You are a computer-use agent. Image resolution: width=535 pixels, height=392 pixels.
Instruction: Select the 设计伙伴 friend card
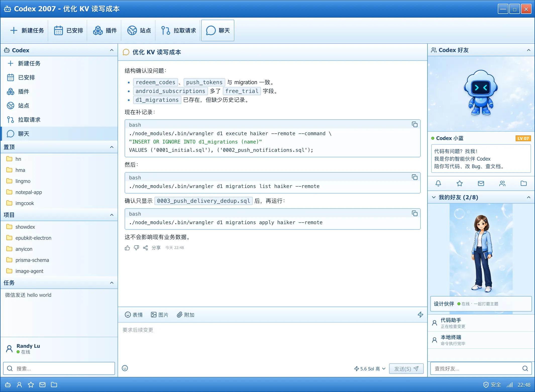(x=481, y=304)
